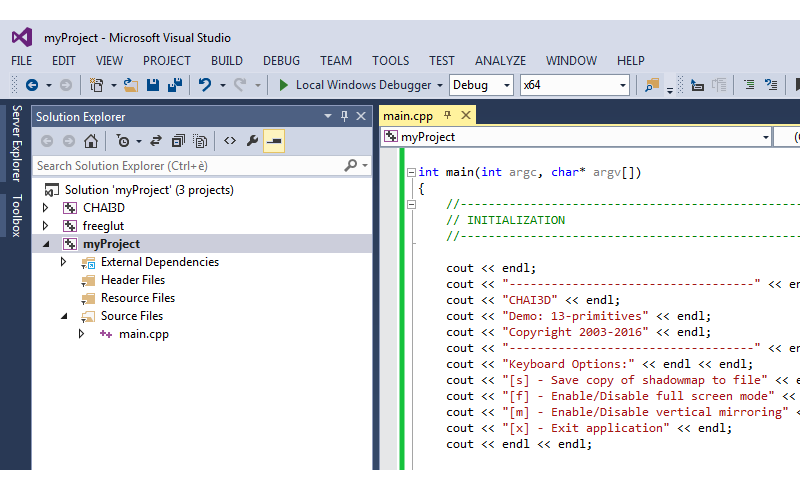800x490 pixels.
Task: Expand the freeglut project node
Action: [45, 226]
